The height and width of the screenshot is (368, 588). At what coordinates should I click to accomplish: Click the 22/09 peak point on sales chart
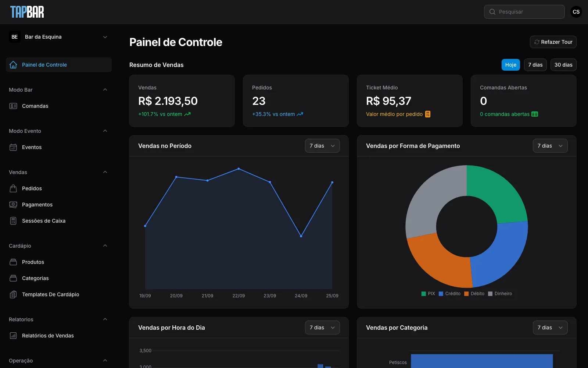(239, 169)
